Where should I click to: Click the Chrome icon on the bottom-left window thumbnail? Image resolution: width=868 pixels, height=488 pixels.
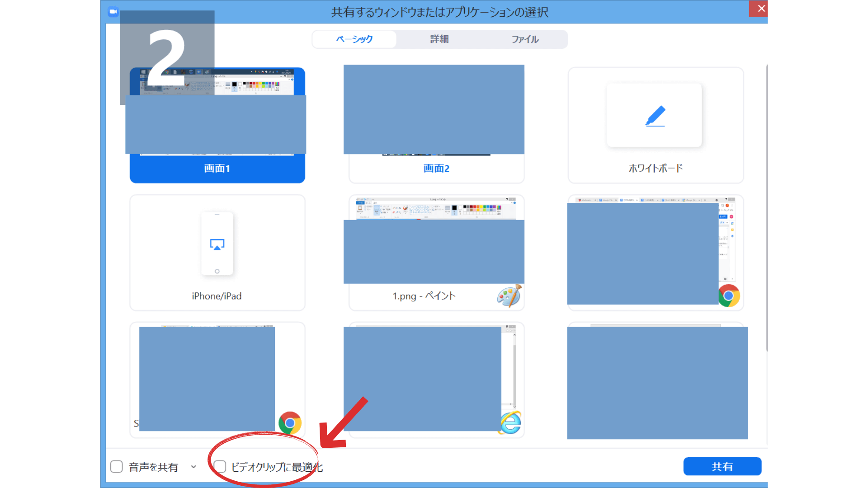pyautogui.click(x=291, y=423)
